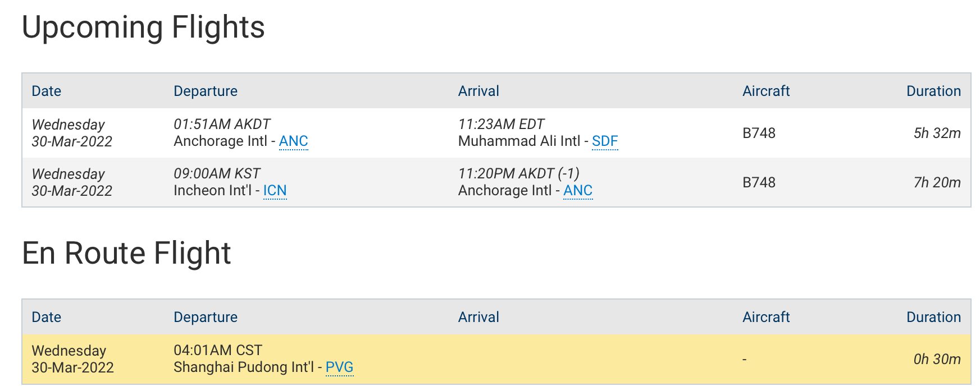Screen dimensions: 980x391
Task: Click Date header in Upcoming Flights table
Action: pos(47,91)
